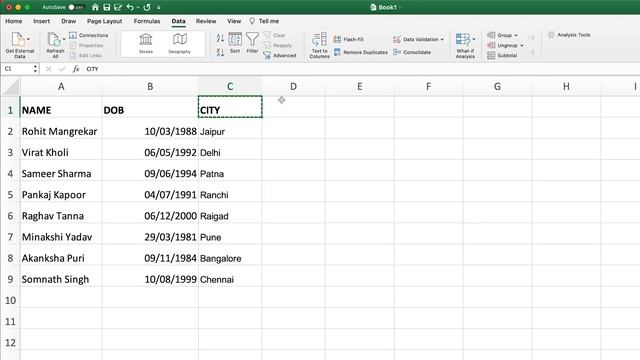Viewport: 640px width, 360px height.
Task: Open the Review ribbon tab
Action: point(206,21)
